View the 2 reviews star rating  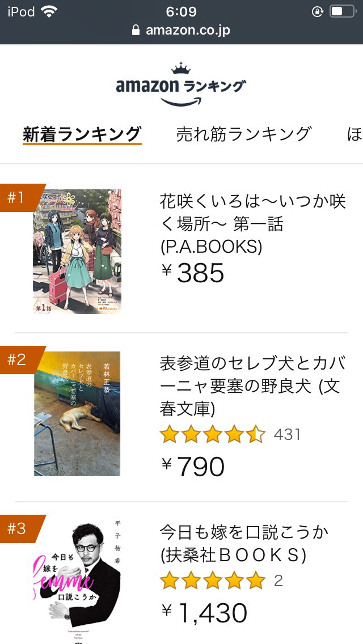coord(221,581)
